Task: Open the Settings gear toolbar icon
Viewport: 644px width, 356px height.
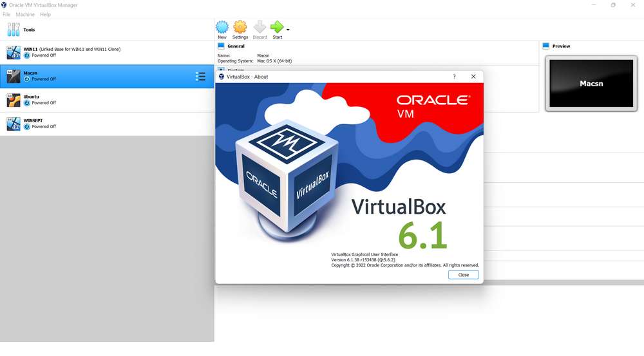Action: [240, 27]
